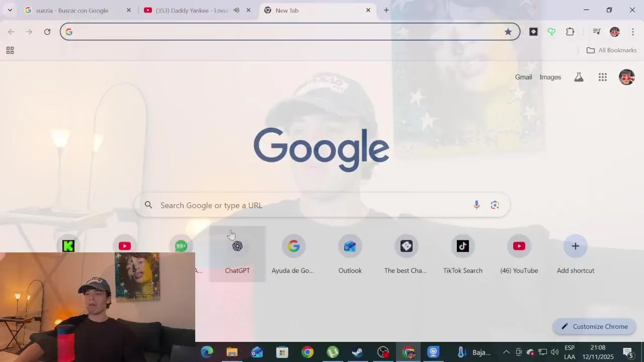The image size is (644, 362).
Task: Start voice search with microphone
Action: point(476,205)
